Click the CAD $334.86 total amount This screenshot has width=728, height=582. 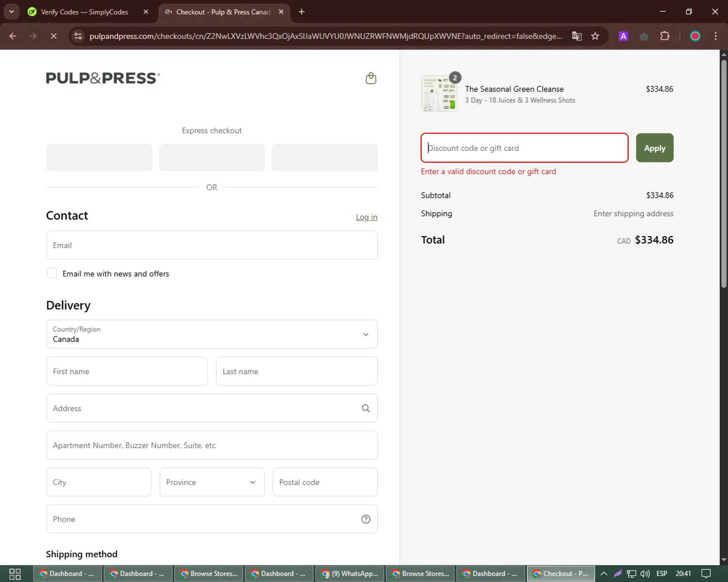tap(645, 240)
